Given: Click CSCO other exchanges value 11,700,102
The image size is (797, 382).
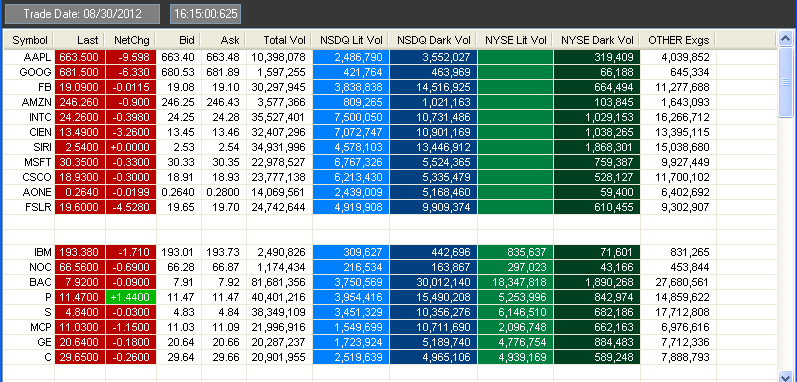Looking at the screenshot, I should click(x=679, y=177).
